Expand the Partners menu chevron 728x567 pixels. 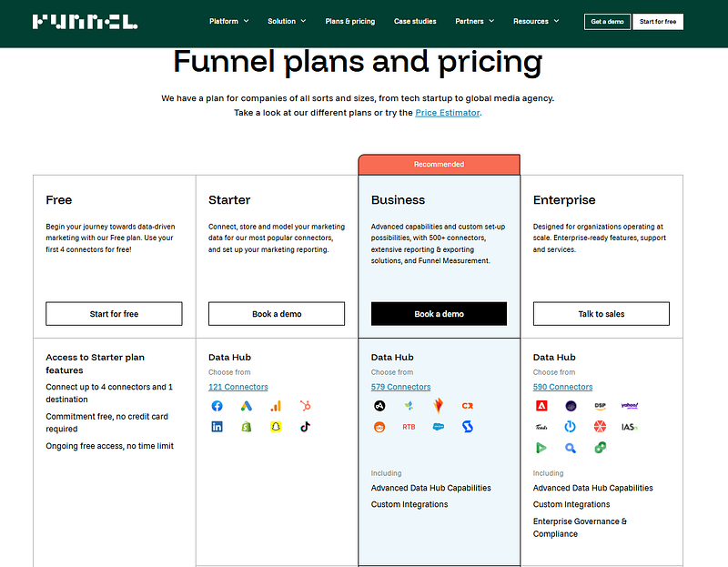(491, 21)
